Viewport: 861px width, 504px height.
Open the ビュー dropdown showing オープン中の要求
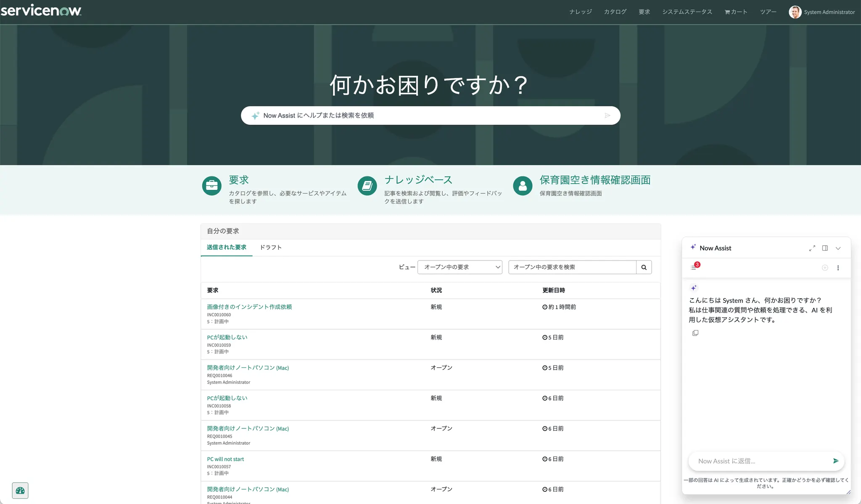460,267
